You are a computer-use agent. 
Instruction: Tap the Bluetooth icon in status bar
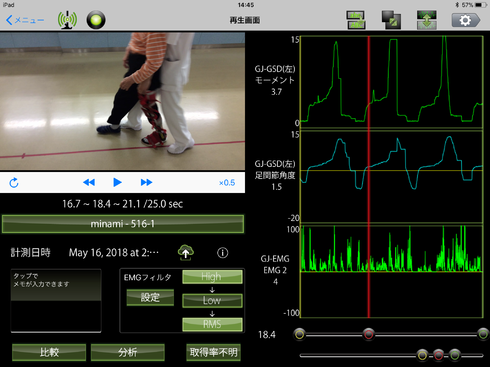(x=457, y=5)
